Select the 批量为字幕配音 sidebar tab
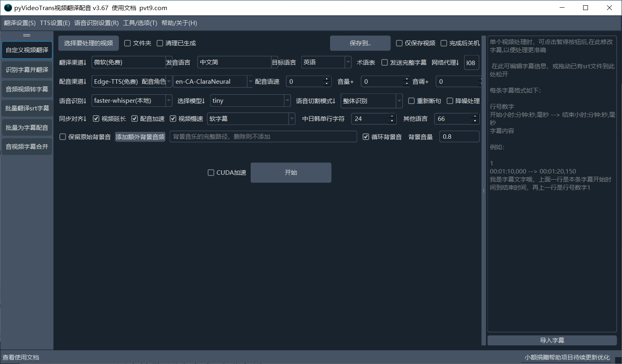 pos(27,127)
